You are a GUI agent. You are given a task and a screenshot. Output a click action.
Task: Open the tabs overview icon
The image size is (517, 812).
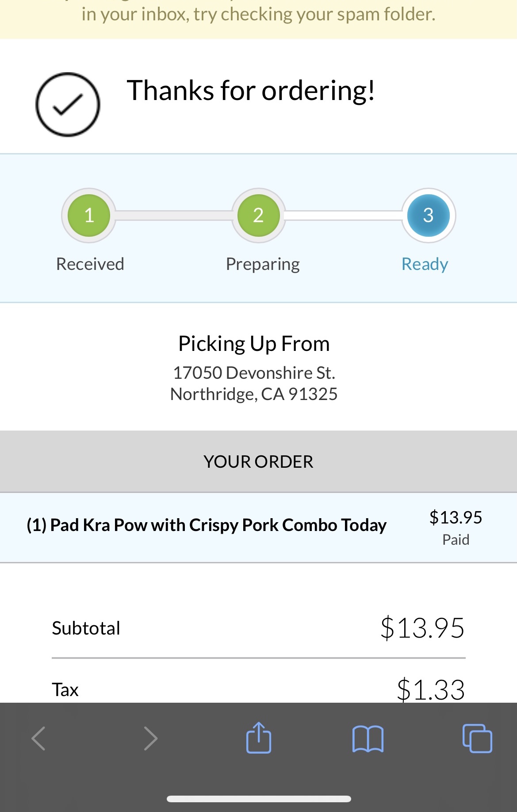[477, 739]
